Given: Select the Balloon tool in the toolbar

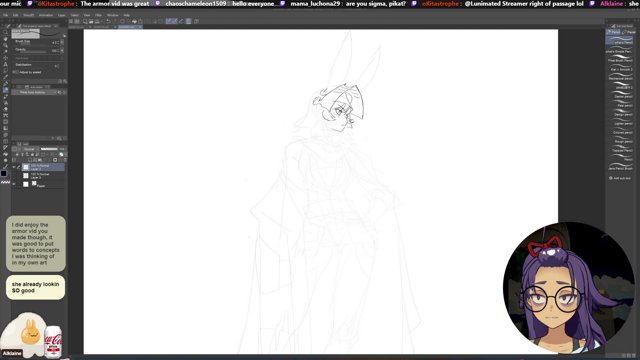Looking at the screenshot, I should click(5, 71).
